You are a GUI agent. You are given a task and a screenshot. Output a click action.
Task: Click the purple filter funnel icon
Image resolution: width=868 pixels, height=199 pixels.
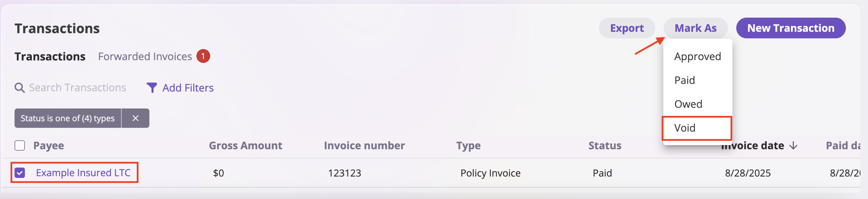(x=151, y=88)
